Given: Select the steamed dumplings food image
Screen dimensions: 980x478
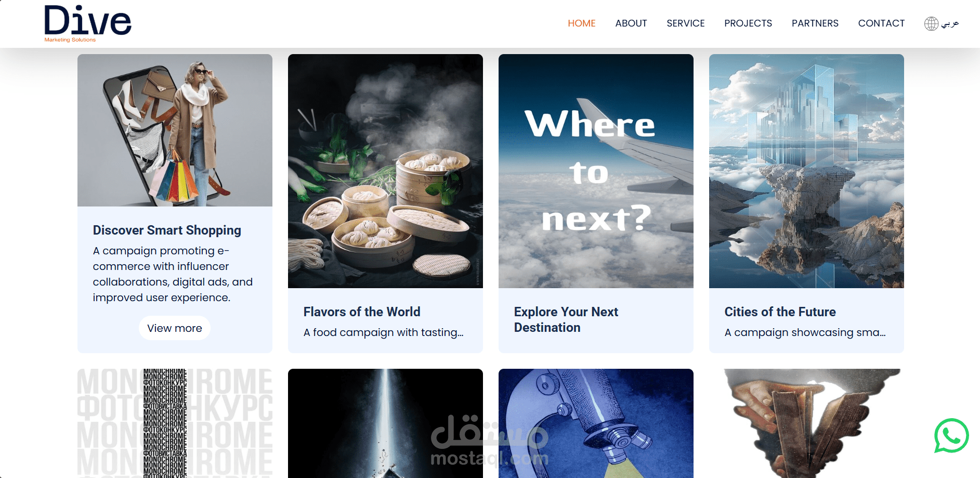Looking at the screenshot, I should click(385, 171).
